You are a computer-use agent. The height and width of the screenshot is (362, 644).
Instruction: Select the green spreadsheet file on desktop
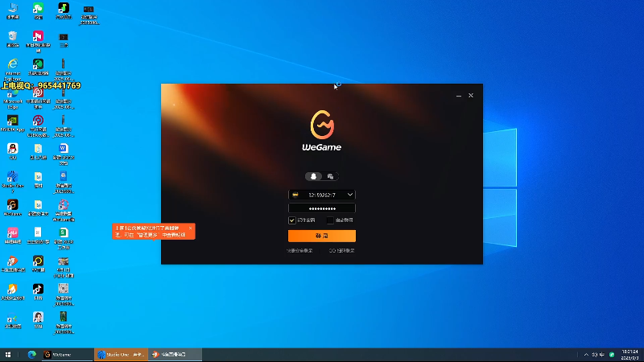(64, 238)
